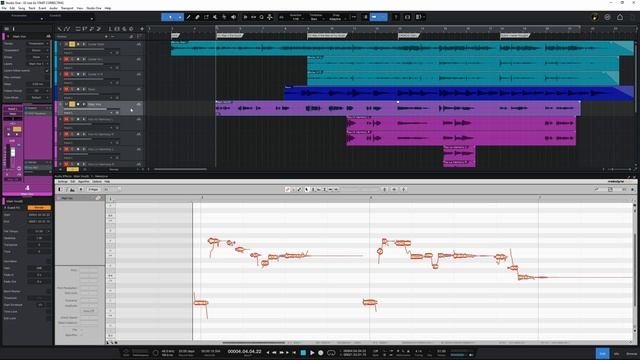The width and height of the screenshot is (640, 360).
Task: Open the Quantize value dropdown
Action: [x=297, y=19]
